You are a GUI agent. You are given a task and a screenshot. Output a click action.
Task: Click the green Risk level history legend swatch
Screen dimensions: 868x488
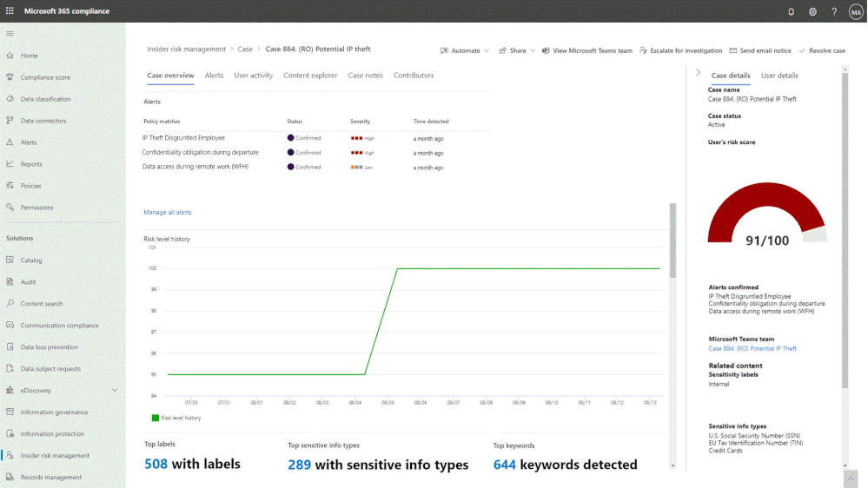[x=155, y=418]
